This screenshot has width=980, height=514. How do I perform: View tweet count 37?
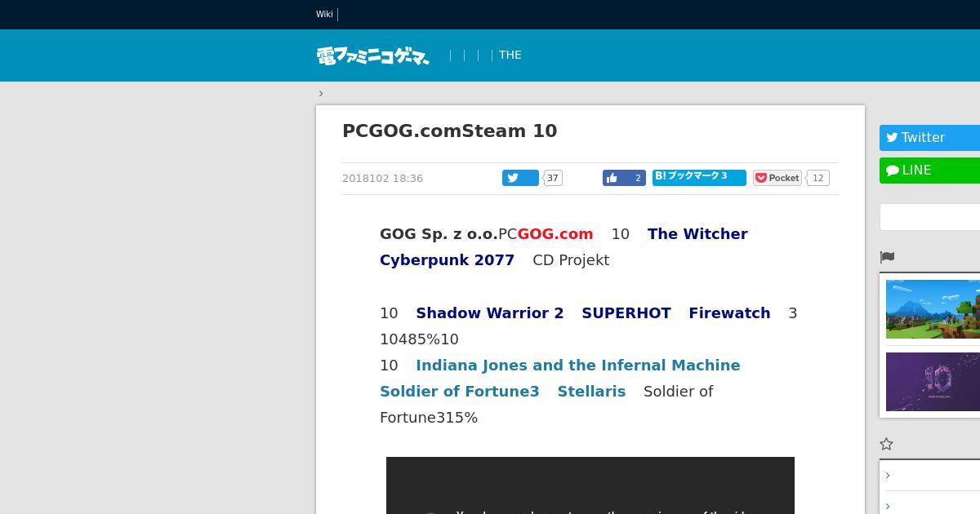tap(553, 178)
